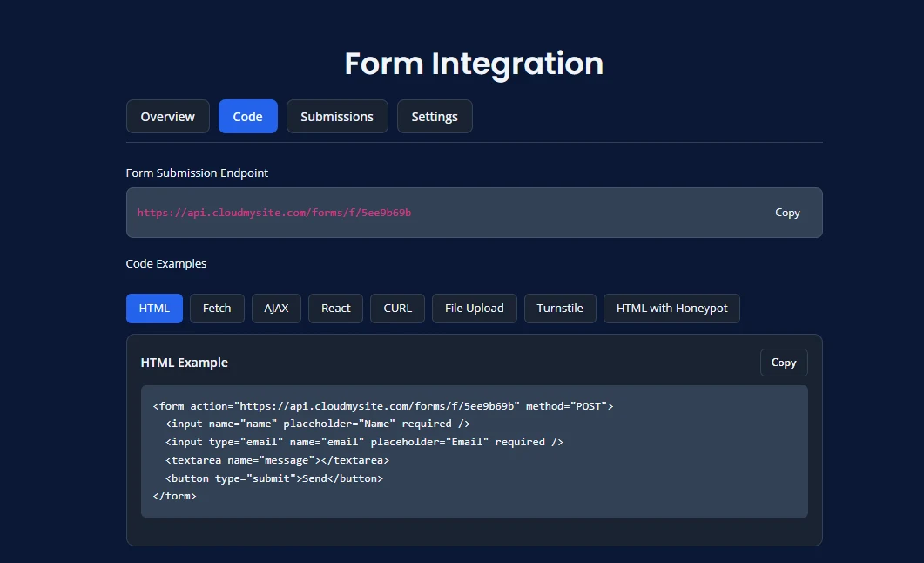Switch to the Fetch code example
The width and height of the screenshot is (924, 563).
click(217, 308)
